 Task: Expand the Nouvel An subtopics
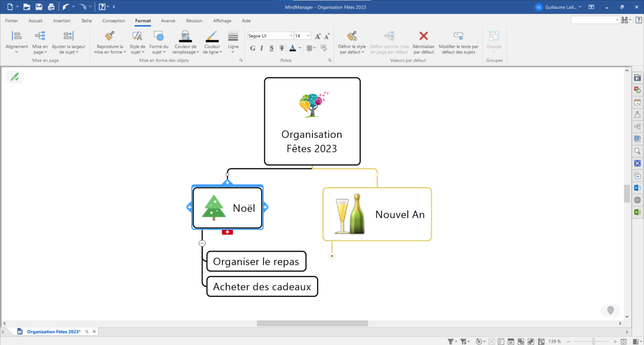tap(332, 256)
